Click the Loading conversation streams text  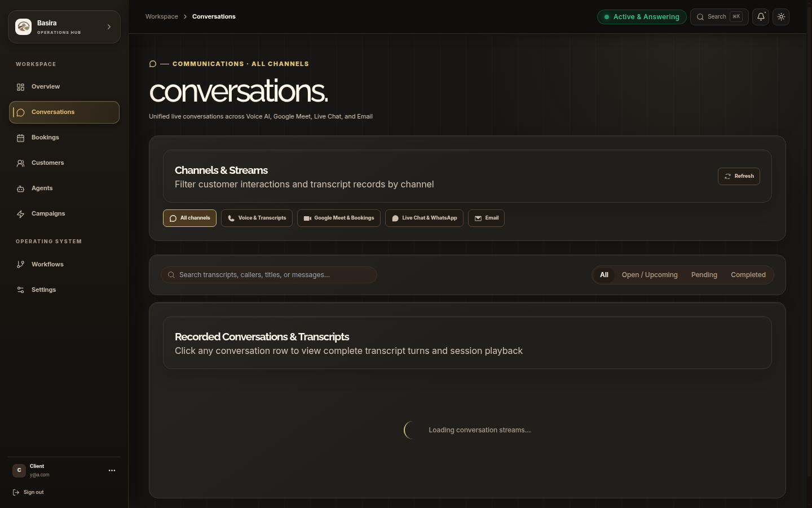click(x=480, y=430)
